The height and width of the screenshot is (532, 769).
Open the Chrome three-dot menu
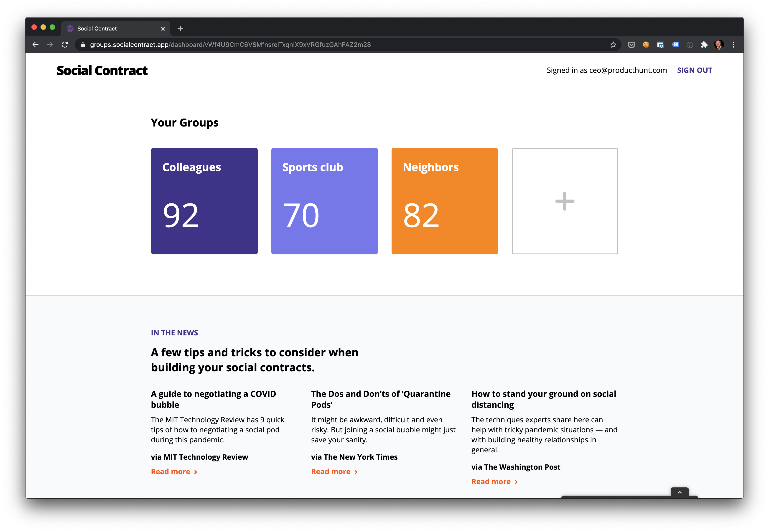coord(733,45)
